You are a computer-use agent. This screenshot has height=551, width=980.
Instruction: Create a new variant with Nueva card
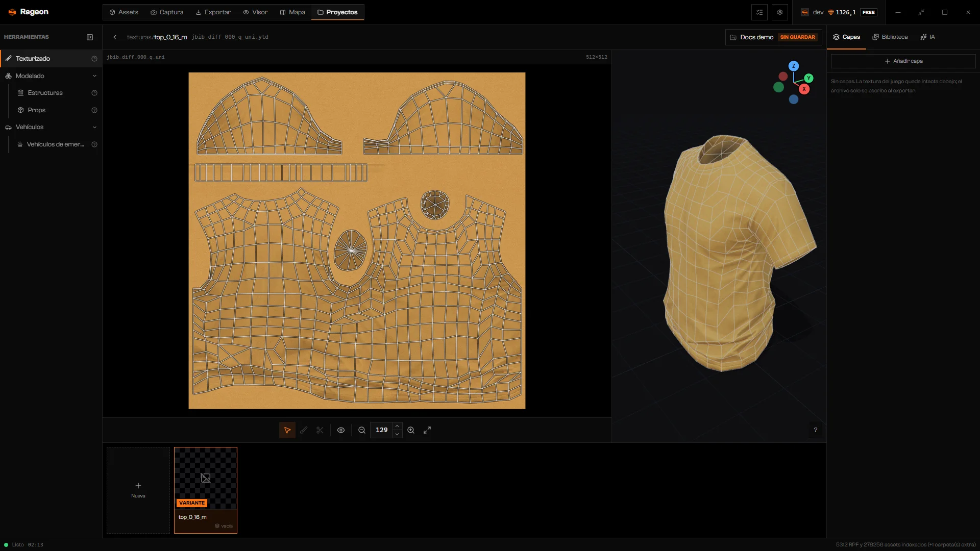138,490
